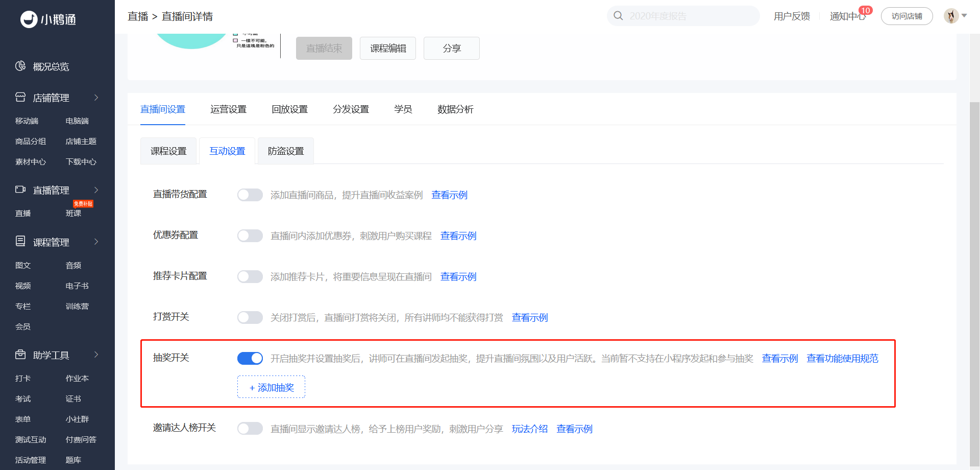Select the 防盗设置 sub-tab

point(286,151)
